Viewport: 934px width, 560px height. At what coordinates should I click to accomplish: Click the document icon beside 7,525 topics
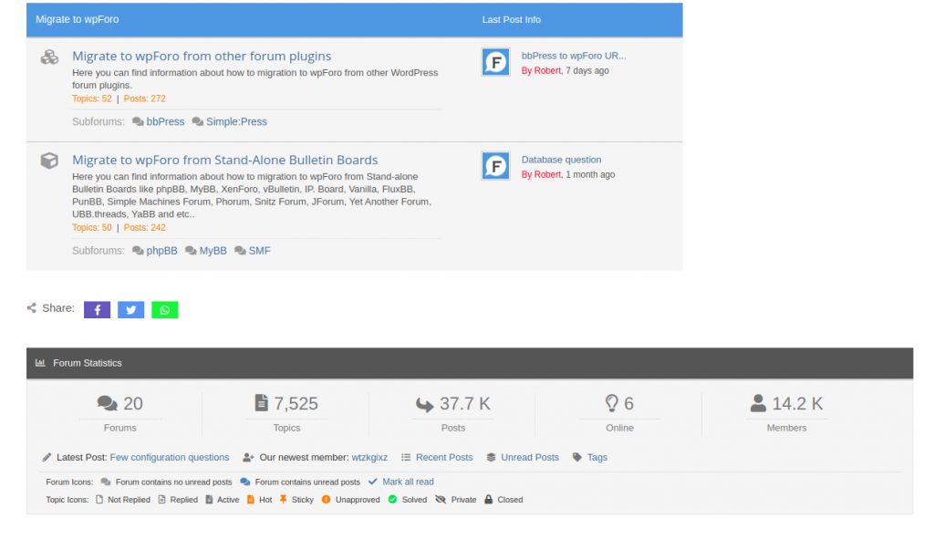261,403
